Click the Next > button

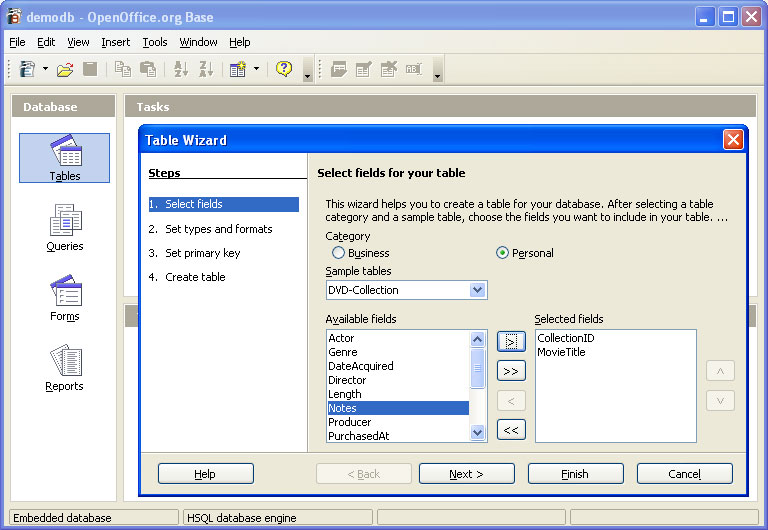click(467, 474)
